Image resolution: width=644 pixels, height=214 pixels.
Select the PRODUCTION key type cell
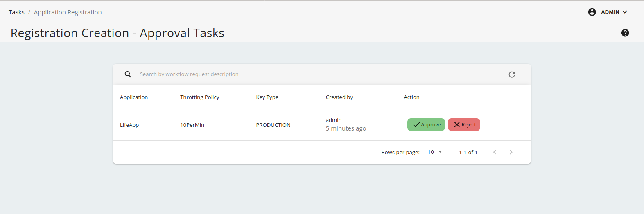[273, 125]
